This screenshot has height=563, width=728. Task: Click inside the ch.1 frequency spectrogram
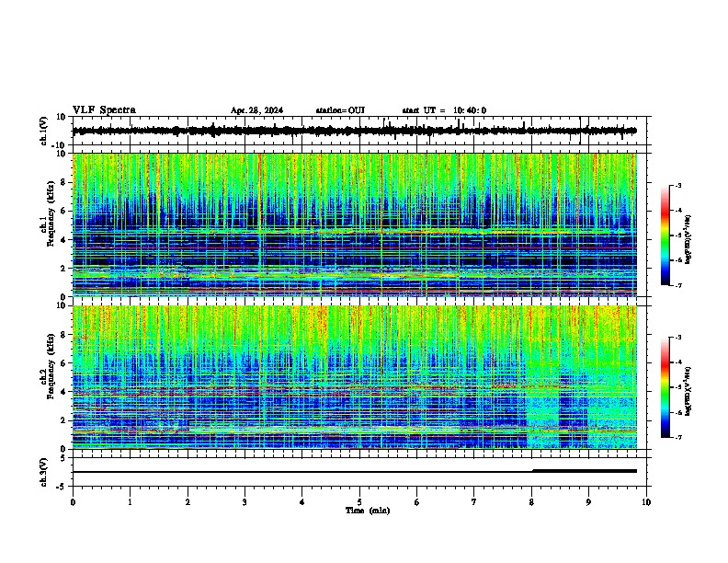[x=355, y=224]
